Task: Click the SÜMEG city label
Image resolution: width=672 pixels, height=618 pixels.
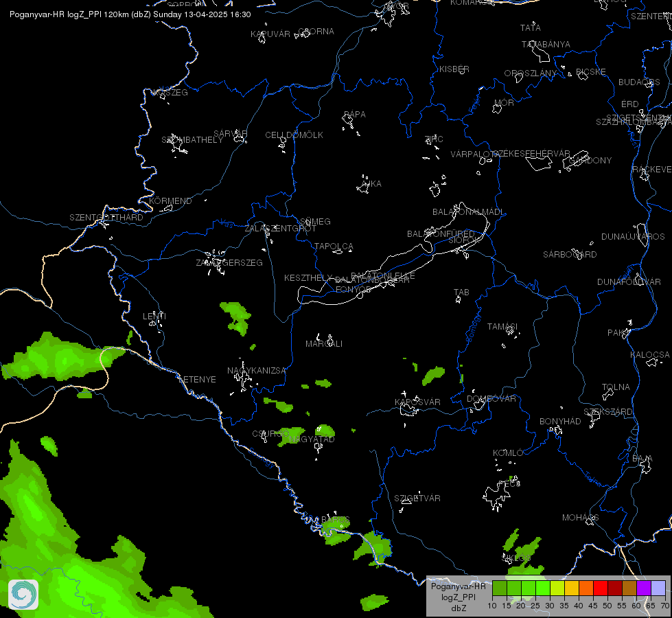Action: (x=315, y=222)
